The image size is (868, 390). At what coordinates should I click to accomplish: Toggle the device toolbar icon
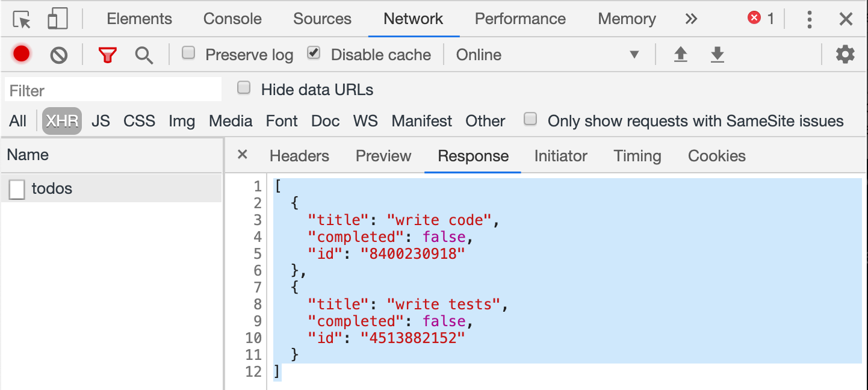57,20
